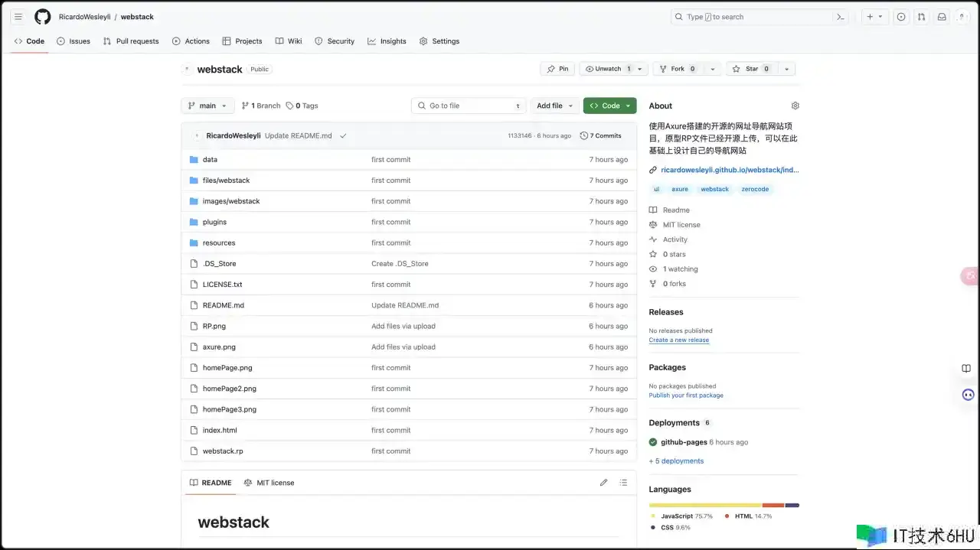Open the hamburger navigation menu
Screen dimensions: 980x550
pyautogui.click(x=18, y=17)
